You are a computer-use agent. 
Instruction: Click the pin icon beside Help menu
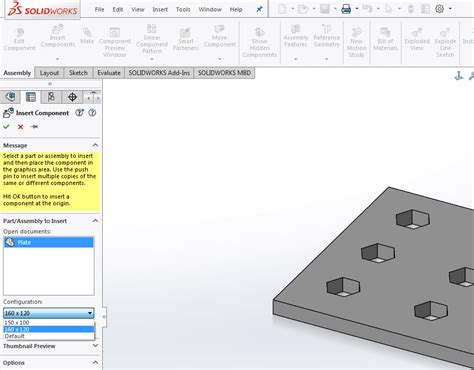point(259,9)
